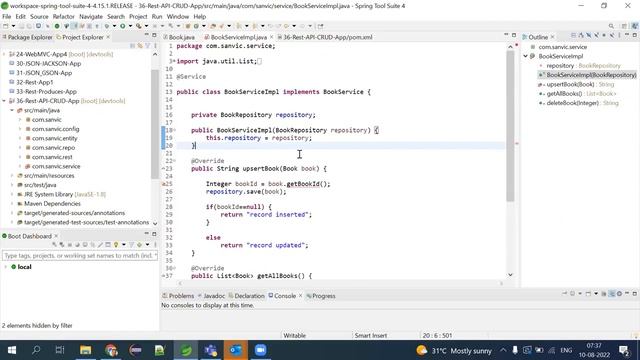Expand 24-WebMVC-App4 project
The width and height of the screenshot is (640, 360).
(x=4, y=54)
